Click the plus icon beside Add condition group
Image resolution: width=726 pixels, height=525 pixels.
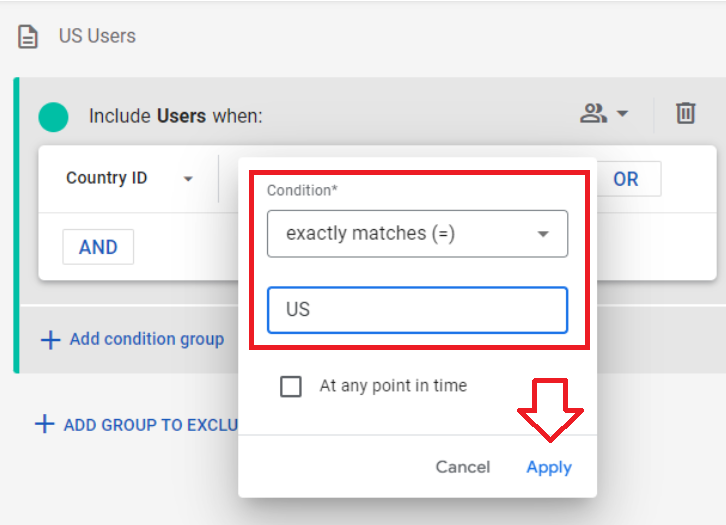(50, 340)
